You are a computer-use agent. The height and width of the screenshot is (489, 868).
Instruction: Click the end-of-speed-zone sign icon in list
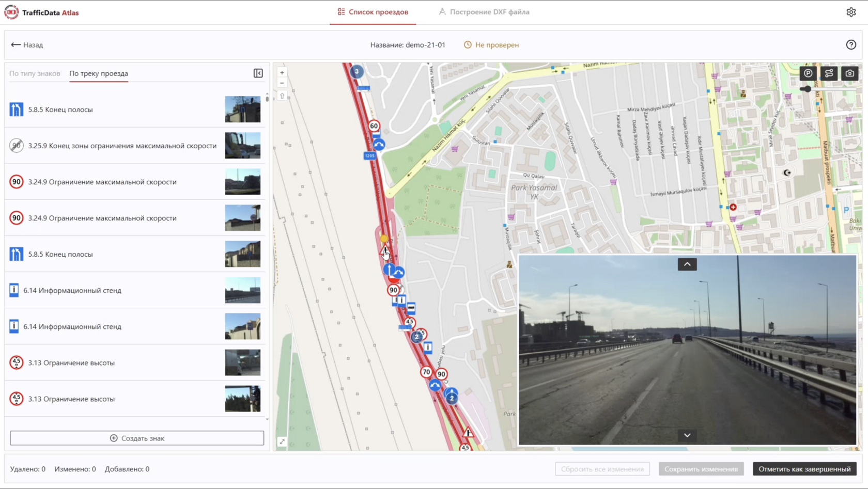coord(17,146)
